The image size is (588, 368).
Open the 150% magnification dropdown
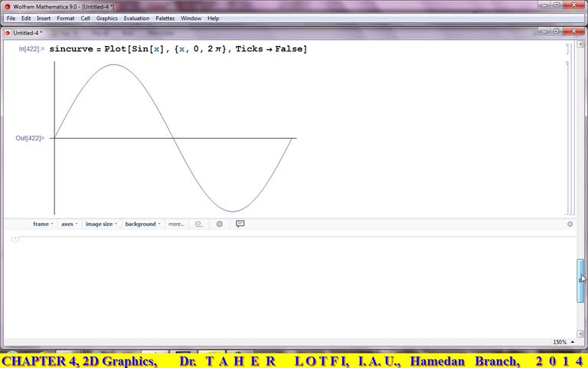point(563,342)
